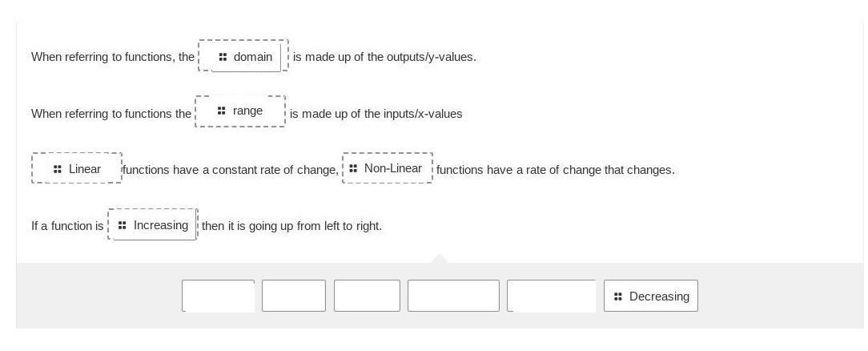Image resolution: width=868 pixels, height=351 pixels.
Task: Click the drag handle on the range chip
Action: pyautogui.click(x=221, y=111)
